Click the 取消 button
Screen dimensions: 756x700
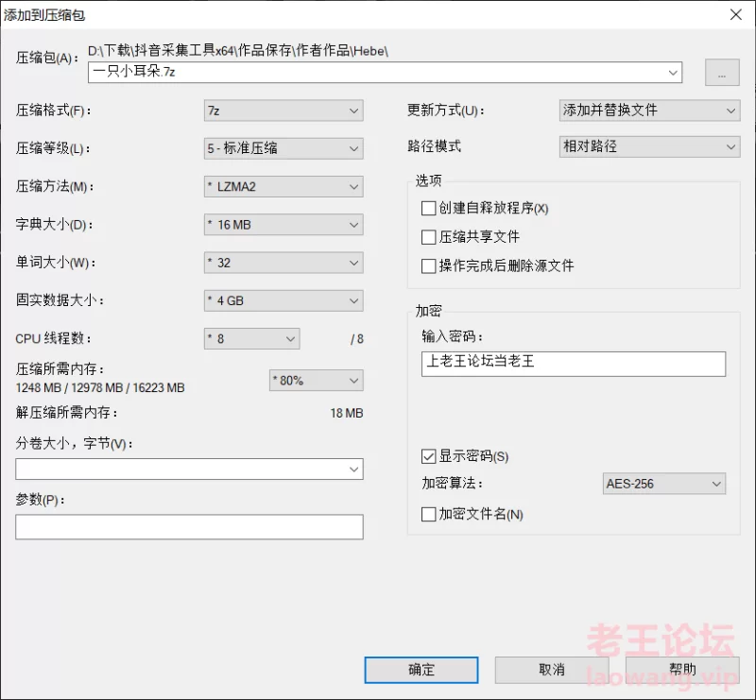click(x=552, y=670)
